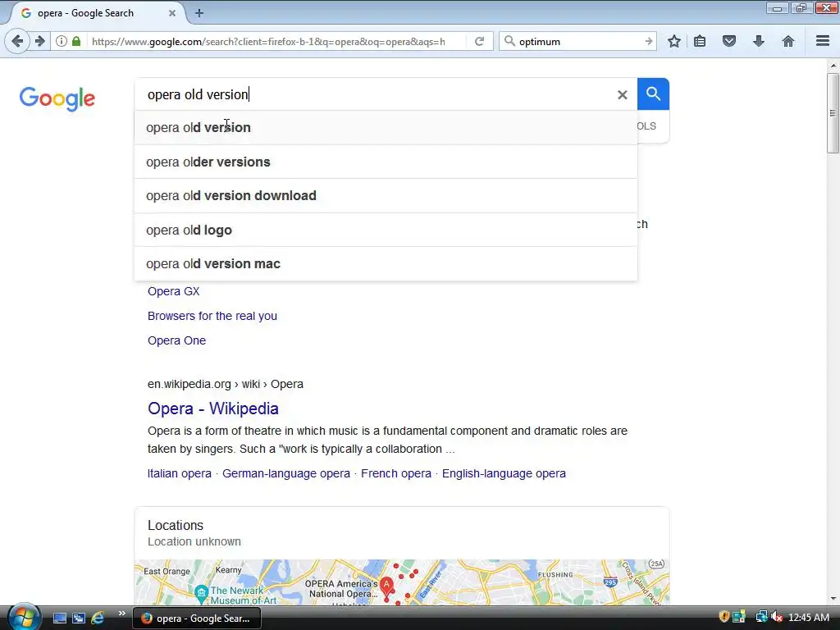840x630 pixels.
Task: Choose suggestion "opera old version download"
Action: (386, 195)
